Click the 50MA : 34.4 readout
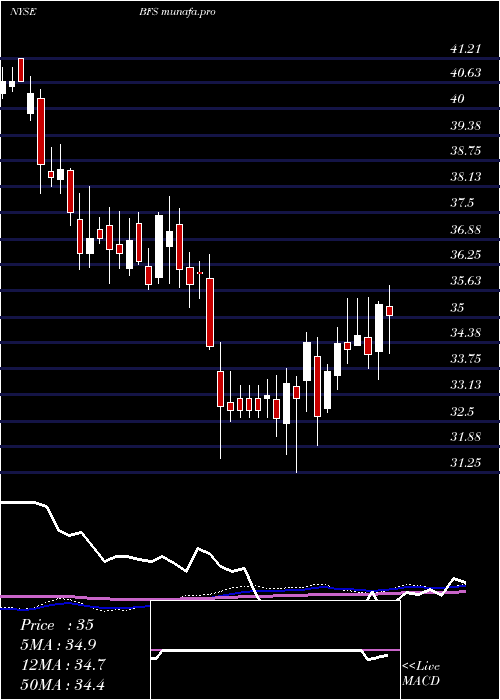 [62, 684]
